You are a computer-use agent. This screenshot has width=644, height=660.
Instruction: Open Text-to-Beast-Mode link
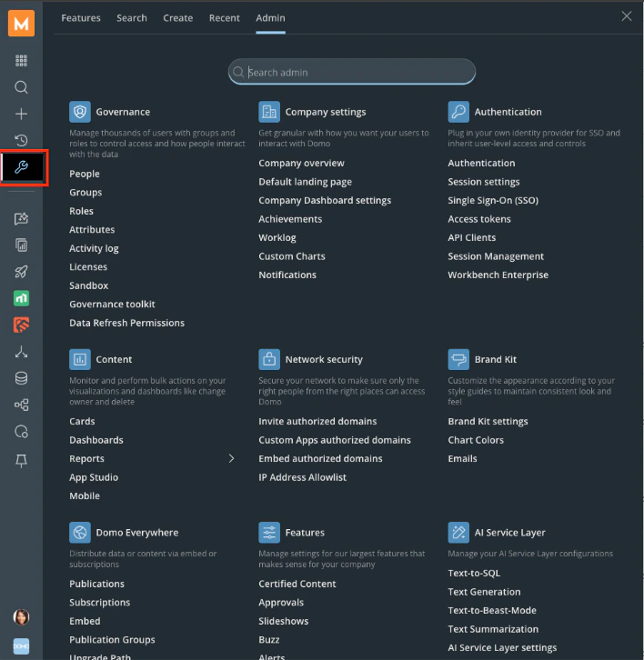(492, 610)
